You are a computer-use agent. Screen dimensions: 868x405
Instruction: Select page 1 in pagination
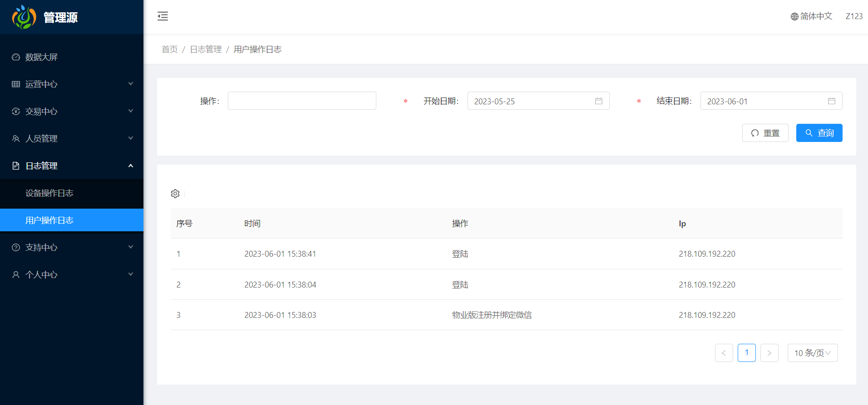747,353
